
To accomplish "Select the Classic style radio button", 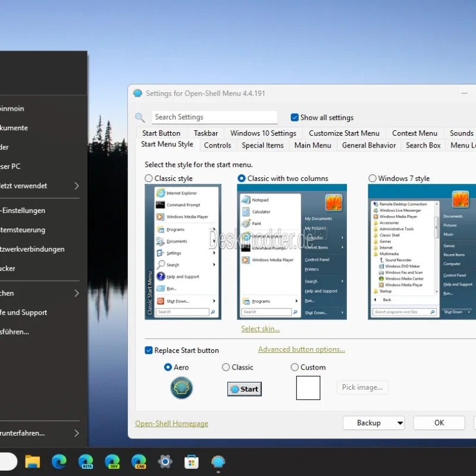I will tap(148, 178).
